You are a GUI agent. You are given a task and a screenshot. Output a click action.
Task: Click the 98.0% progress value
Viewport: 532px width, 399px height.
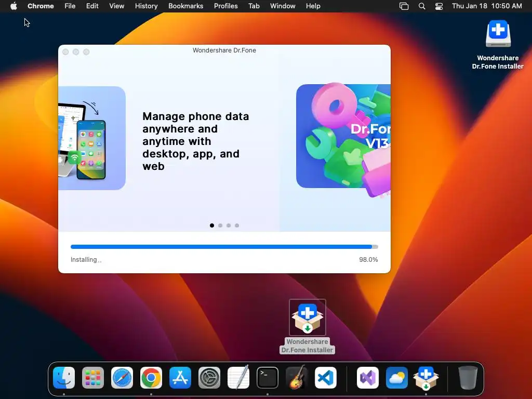(x=368, y=260)
